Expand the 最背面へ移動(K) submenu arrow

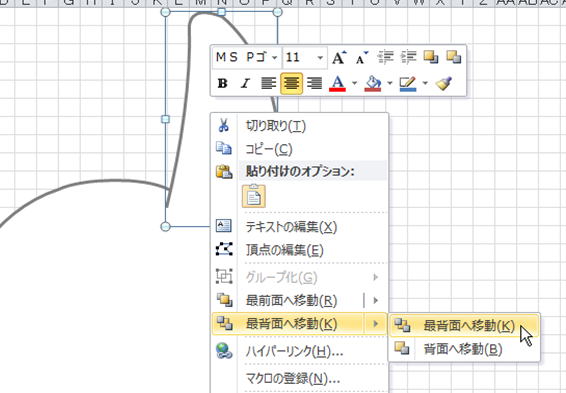pos(375,324)
